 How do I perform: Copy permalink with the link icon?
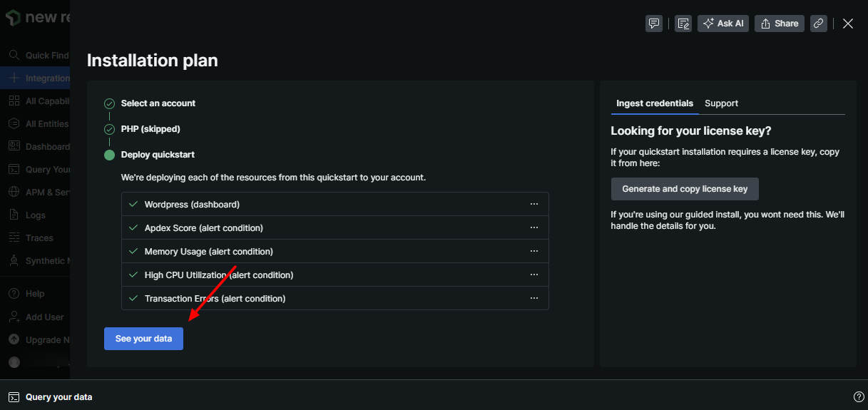coord(819,24)
